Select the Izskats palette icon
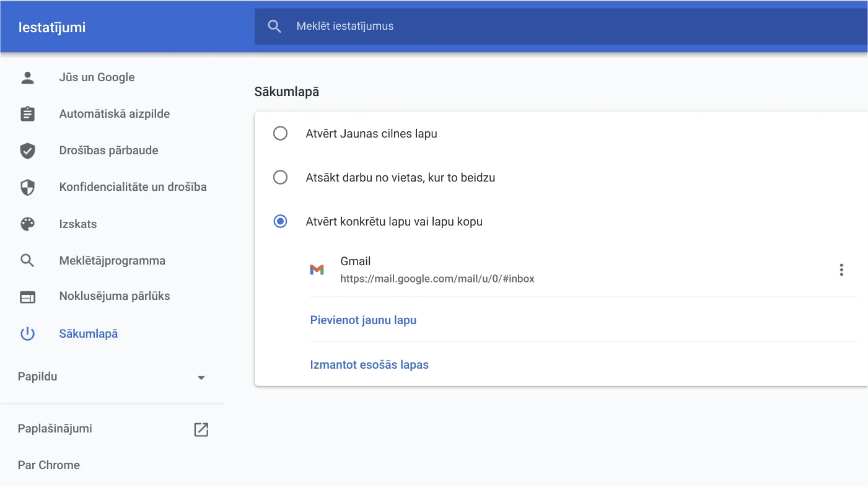Image resolution: width=868 pixels, height=487 pixels. (x=27, y=224)
